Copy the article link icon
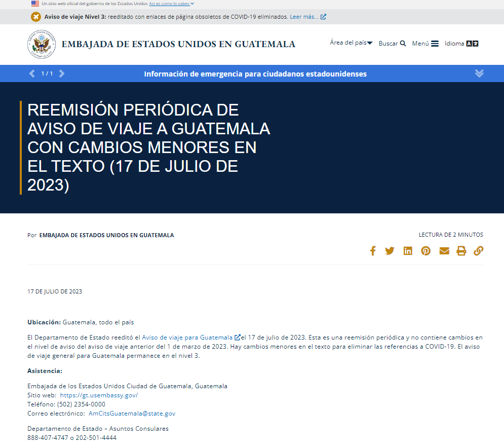This screenshot has width=504, height=448. pyautogui.click(x=478, y=250)
